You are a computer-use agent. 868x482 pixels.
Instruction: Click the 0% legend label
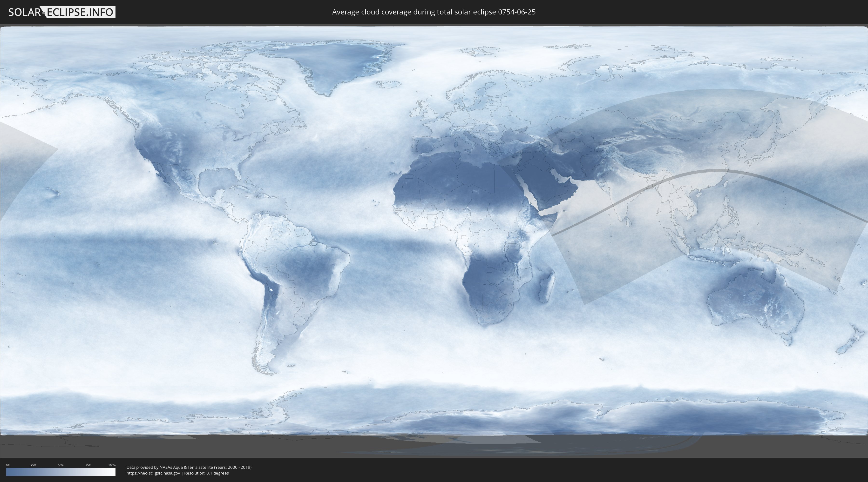tap(8, 465)
